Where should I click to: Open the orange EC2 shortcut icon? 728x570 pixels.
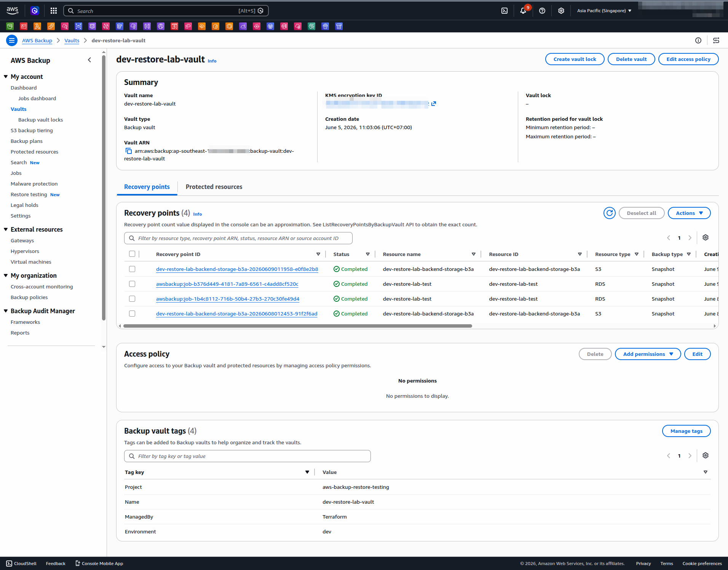coord(51,26)
